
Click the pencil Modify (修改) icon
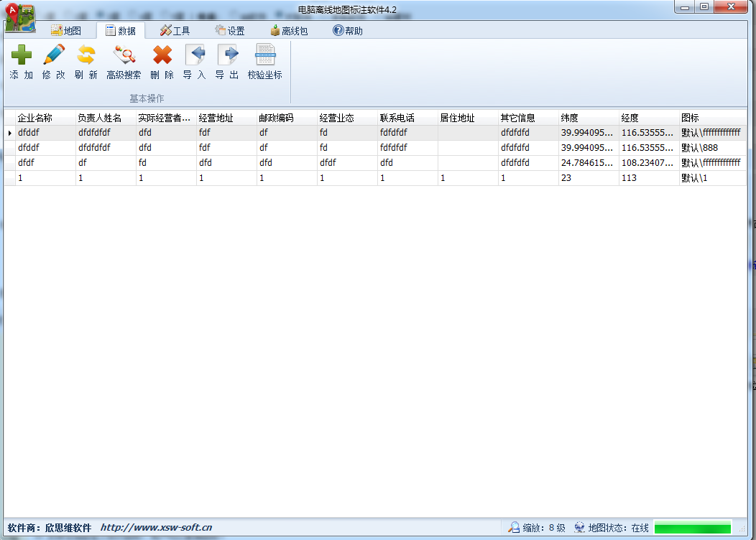54,55
